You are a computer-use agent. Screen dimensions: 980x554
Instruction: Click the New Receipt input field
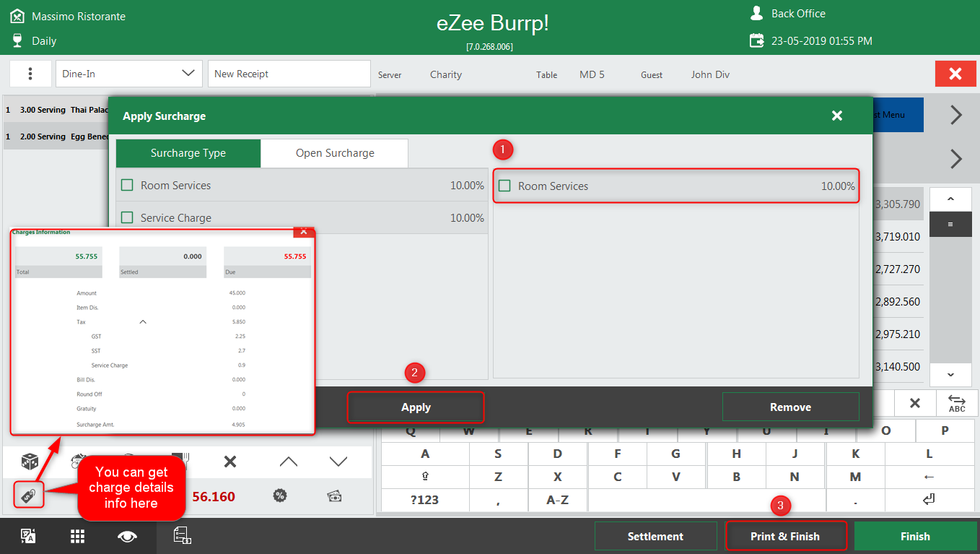(289, 74)
